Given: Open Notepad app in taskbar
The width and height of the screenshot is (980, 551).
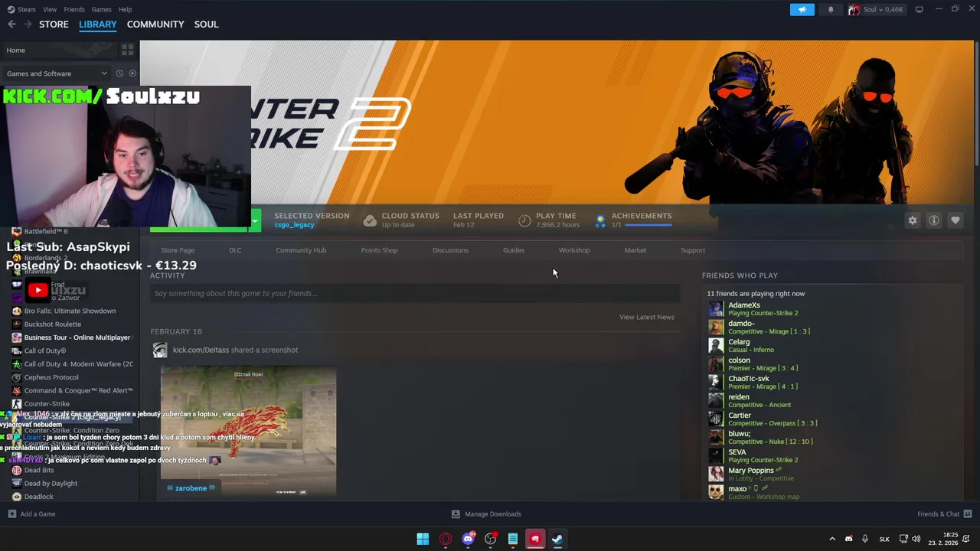Looking at the screenshot, I should [513, 539].
